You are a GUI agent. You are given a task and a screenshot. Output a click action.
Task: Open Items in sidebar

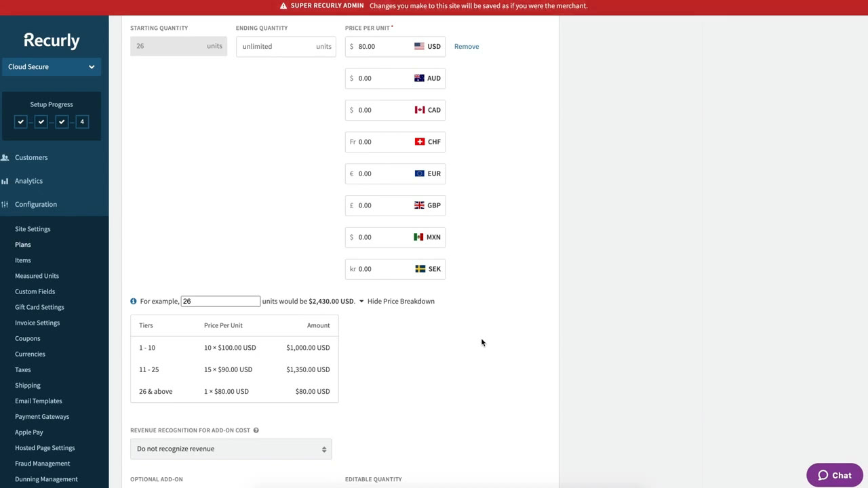[23, 260]
